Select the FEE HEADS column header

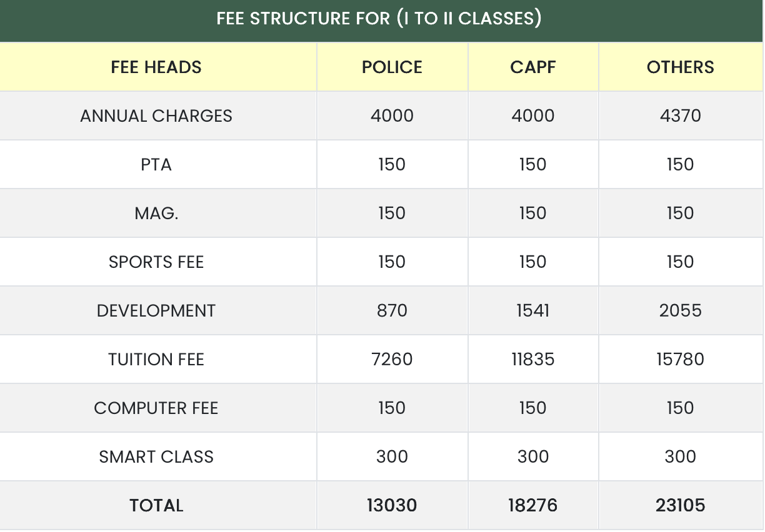point(156,67)
